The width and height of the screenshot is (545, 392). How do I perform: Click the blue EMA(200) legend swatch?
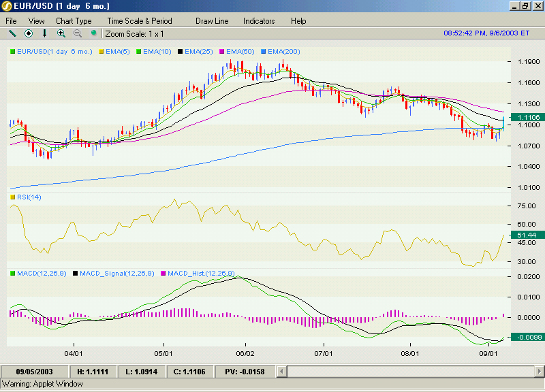[264, 52]
